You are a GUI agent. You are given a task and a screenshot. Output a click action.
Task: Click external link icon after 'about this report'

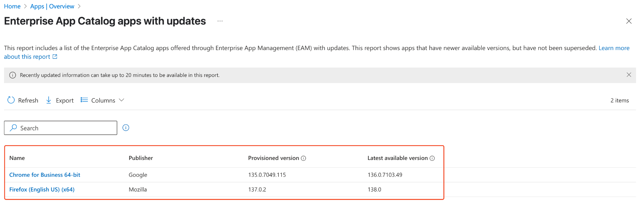(55, 57)
